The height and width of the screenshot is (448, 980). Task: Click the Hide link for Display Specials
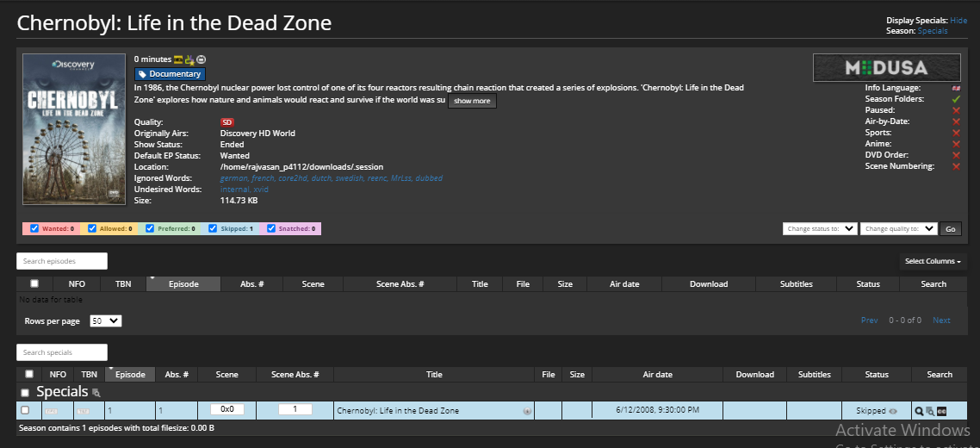(958, 20)
